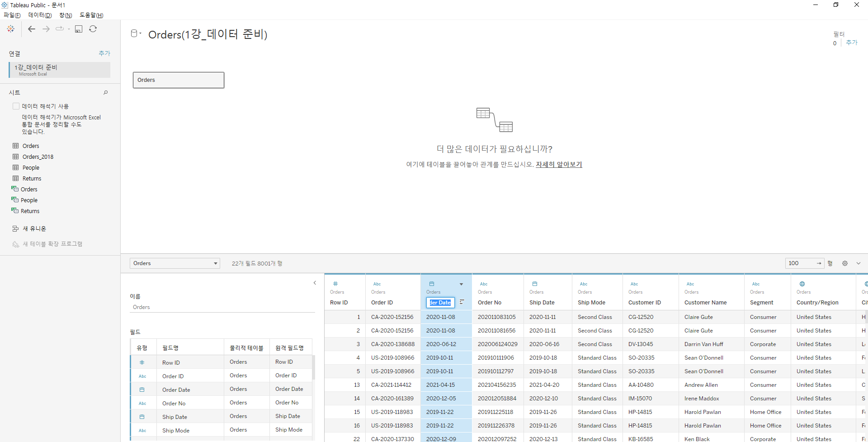868x442 pixels.
Task: Open the learn more link
Action: [x=559, y=165]
